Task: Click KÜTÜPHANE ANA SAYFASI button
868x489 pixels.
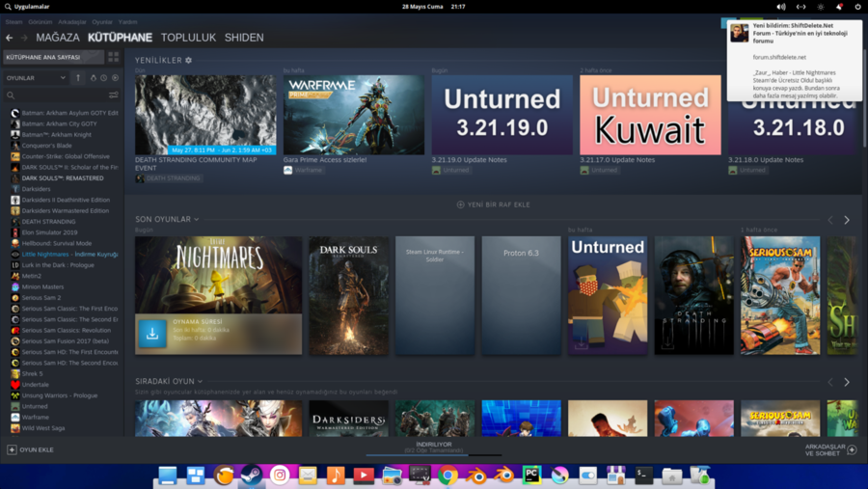Action: click(x=54, y=57)
